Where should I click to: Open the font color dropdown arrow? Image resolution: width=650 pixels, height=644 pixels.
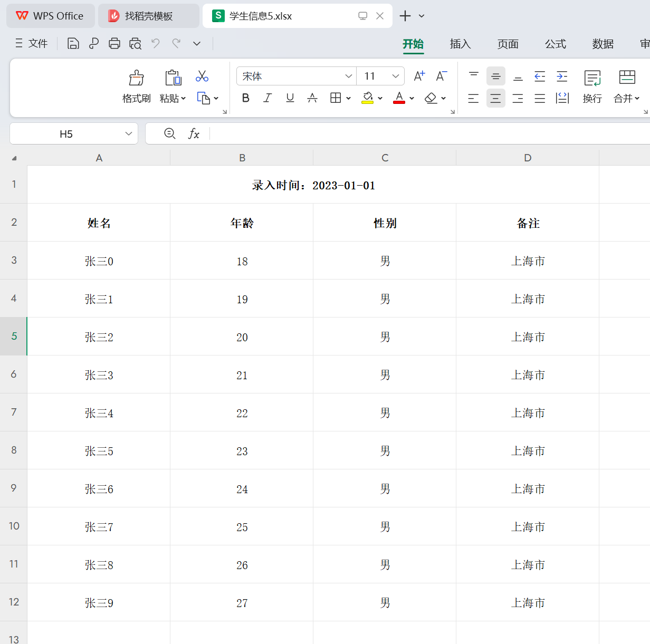click(x=412, y=98)
